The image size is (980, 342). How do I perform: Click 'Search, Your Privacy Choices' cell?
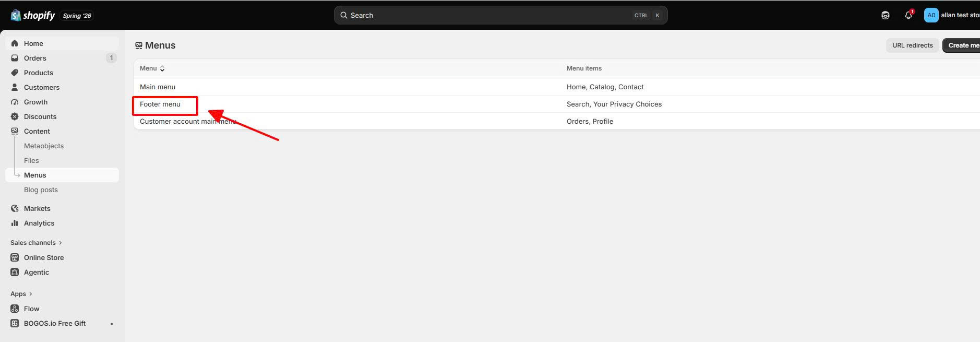[x=614, y=104]
